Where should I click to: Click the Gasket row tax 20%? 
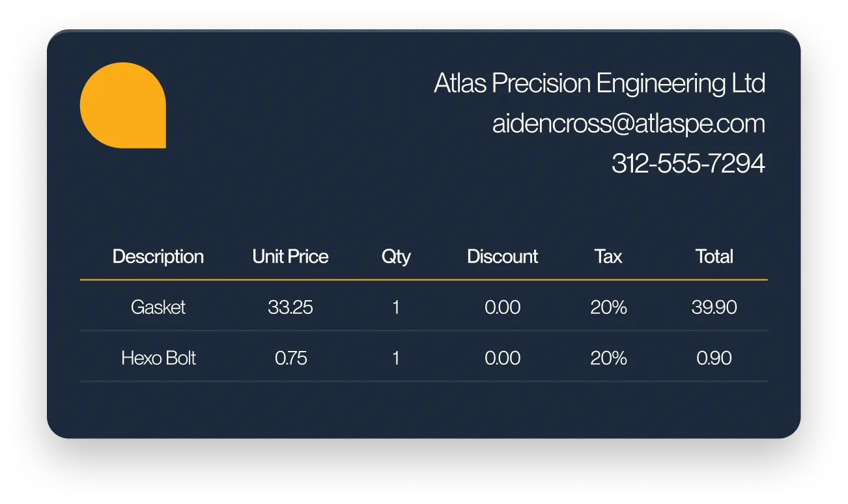(x=609, y=307)
